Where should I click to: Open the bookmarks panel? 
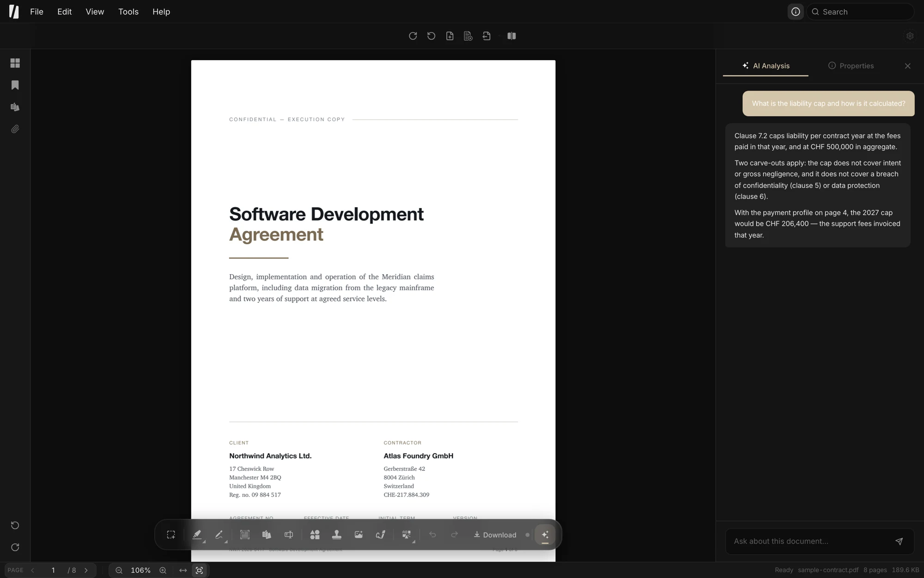coord(15,85)
